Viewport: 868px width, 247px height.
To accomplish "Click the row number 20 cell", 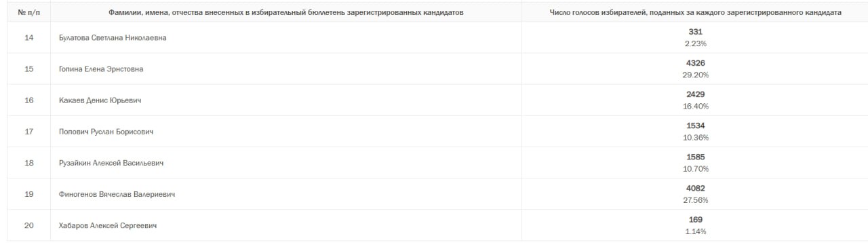I will coord(29,225).
